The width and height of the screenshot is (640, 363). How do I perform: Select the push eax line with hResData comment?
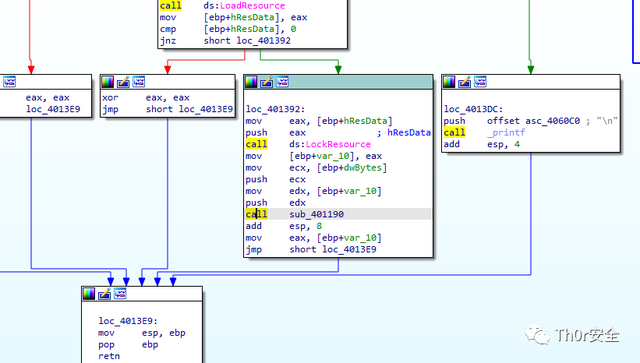pos(338,133)
